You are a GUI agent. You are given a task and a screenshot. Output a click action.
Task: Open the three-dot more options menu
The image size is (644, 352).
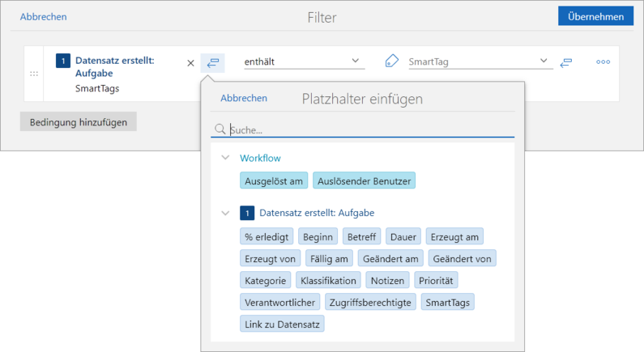(603, 61)
